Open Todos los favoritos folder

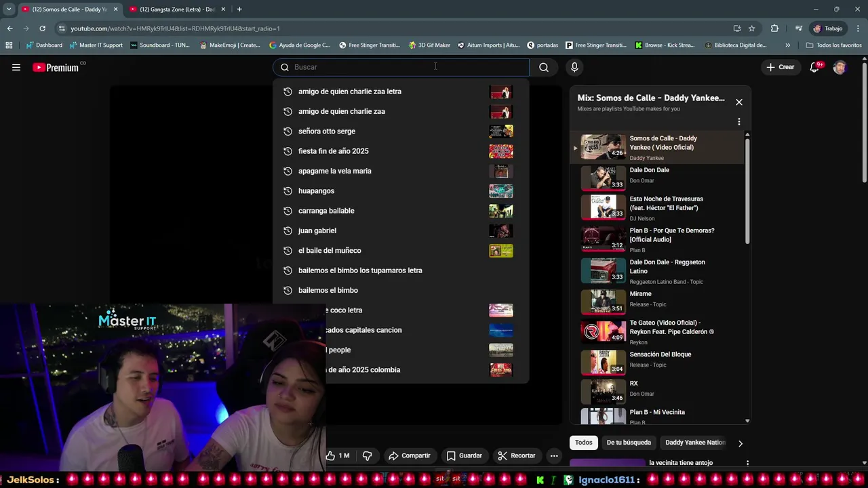point(833,45)
